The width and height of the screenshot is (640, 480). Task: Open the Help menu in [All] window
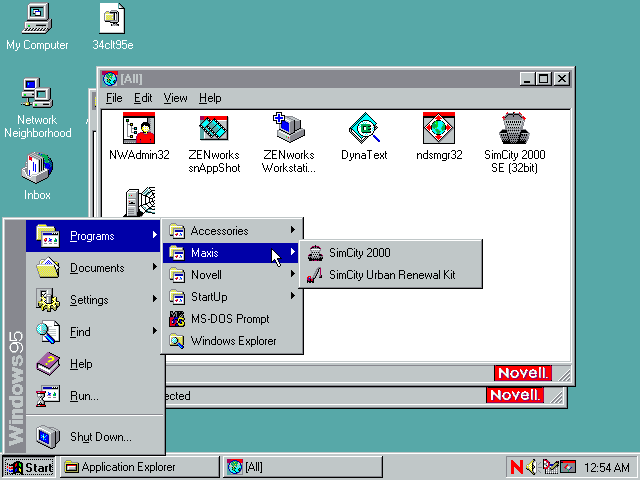coord(210,98)
